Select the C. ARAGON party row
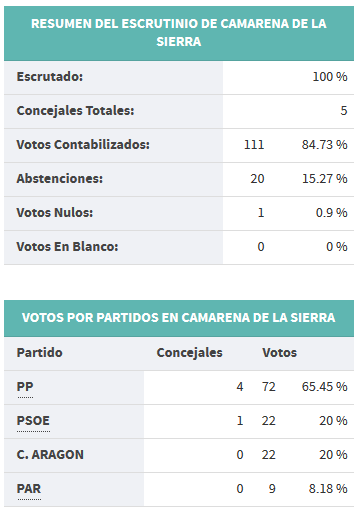The image size is (363, 512). (x=179, y=455)
